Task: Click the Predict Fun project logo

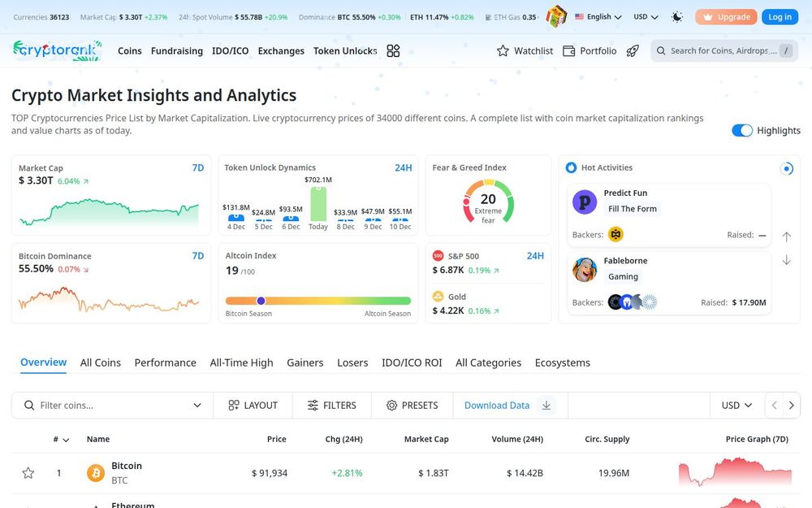Action: [585, 202]
